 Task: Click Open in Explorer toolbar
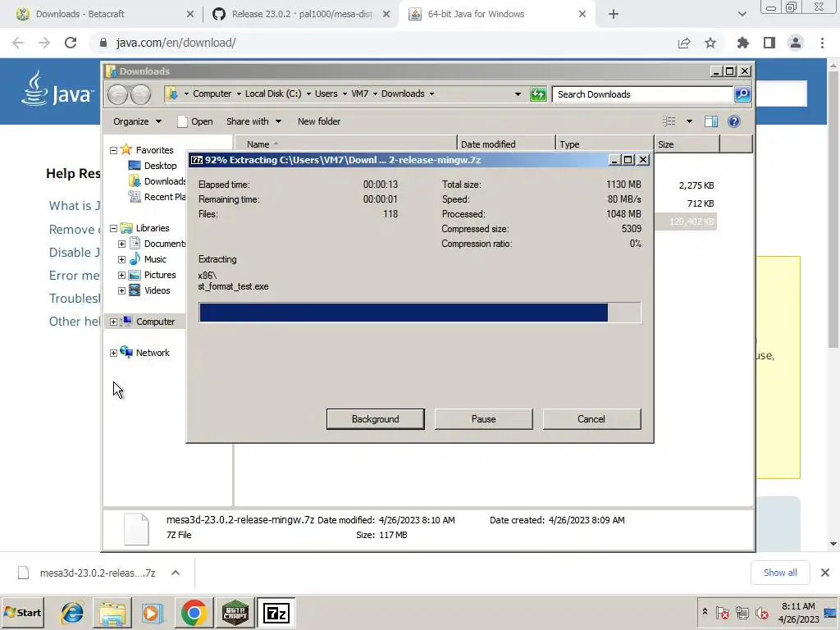(195, 121)
